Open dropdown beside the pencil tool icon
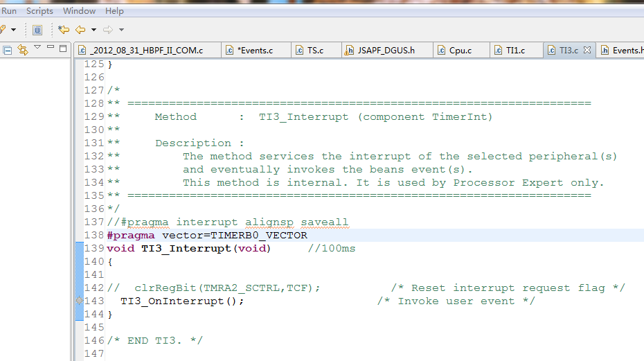The height and width of the screenshot is (361, 644). pyautogui.click(x=14, y=30)
